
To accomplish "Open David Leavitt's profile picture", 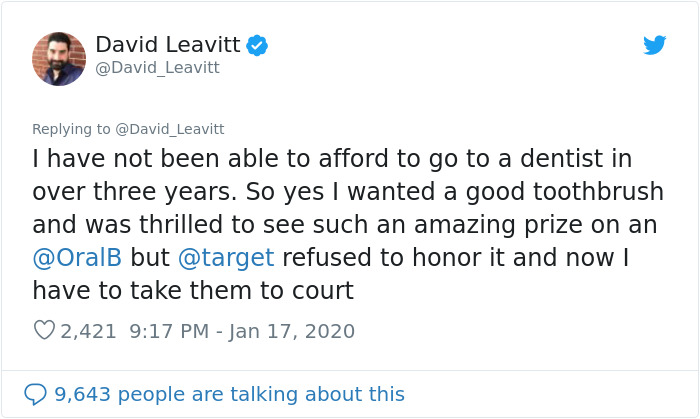I will [x=59, y=58].
